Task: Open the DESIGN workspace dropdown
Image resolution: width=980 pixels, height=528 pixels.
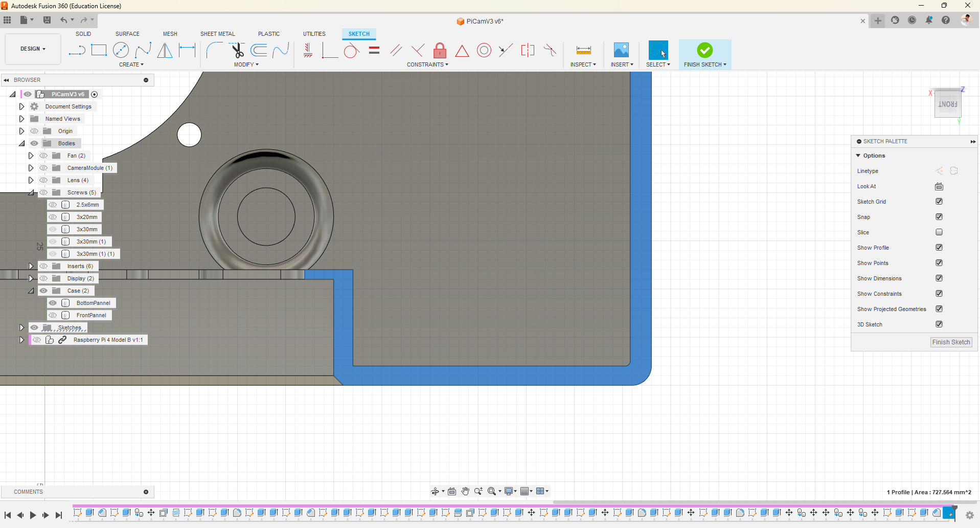Action: tap(33, 49)
